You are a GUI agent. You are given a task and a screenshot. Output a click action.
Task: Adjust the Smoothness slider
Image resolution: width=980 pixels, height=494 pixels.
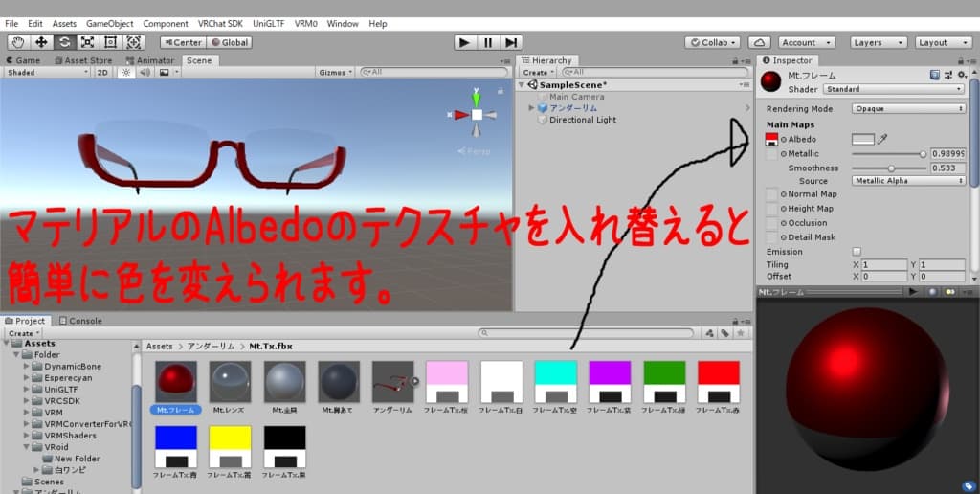click(x=890, y=168)
